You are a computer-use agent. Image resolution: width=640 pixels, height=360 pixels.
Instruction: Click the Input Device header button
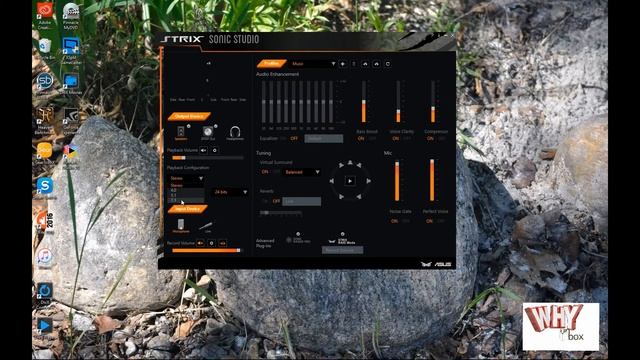[188, 209]
